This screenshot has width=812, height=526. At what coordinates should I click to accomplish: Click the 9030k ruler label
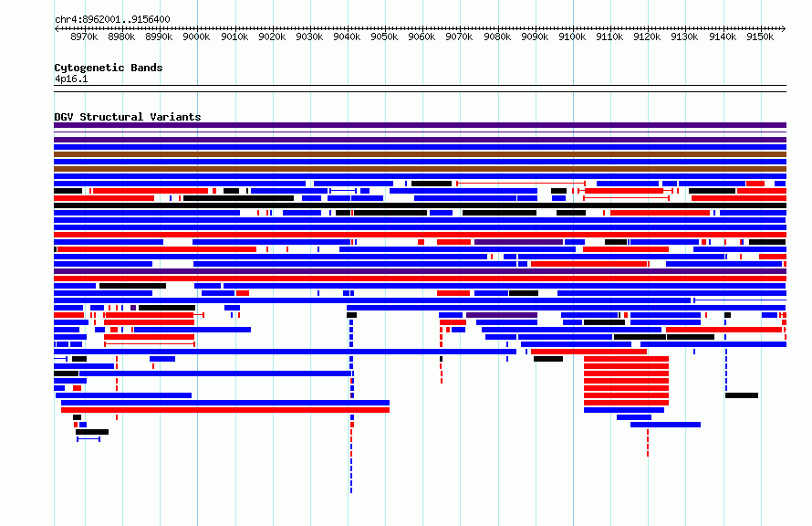pos(309,37)
